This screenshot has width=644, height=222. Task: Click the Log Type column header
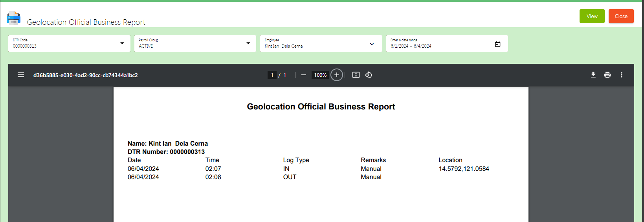[x=296, y=160]
